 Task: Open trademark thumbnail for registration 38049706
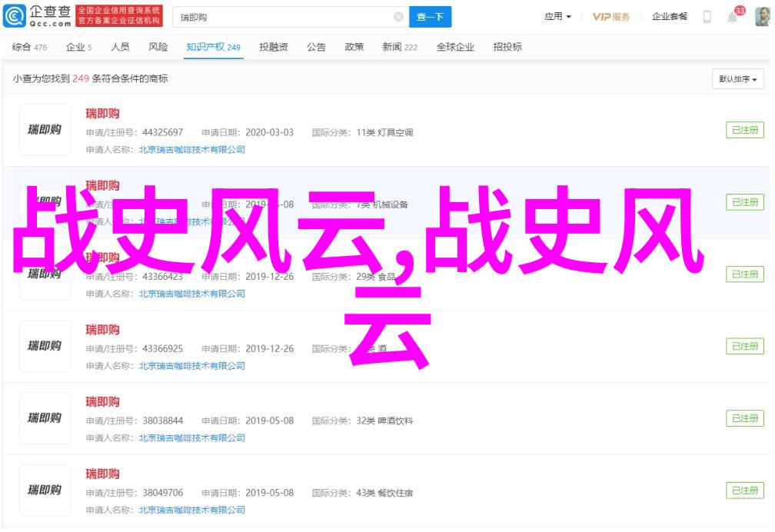tap(45, 490)
